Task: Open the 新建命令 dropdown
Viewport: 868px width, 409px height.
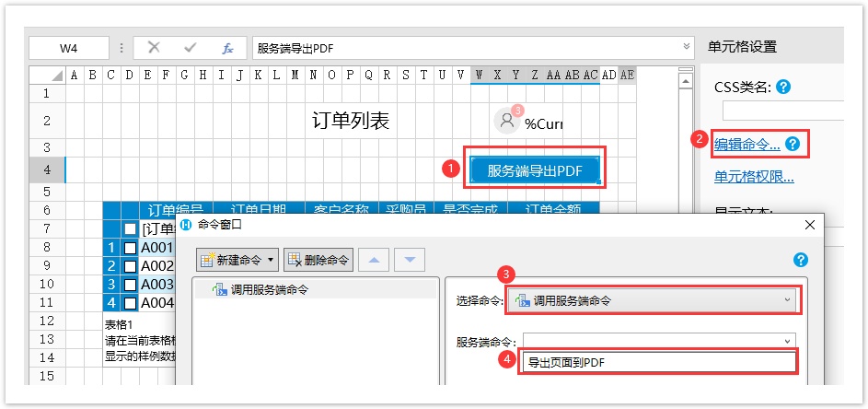Action: click(x=271, y=260)
